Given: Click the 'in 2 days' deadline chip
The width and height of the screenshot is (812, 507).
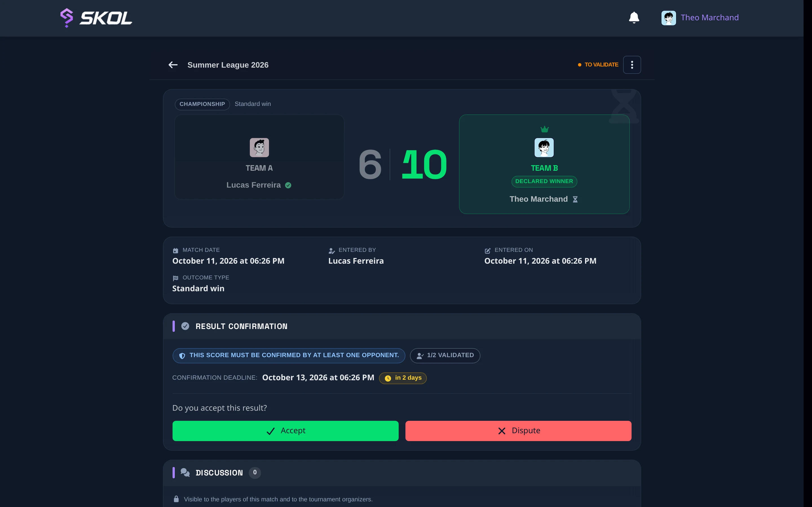Looking at the screenshot, I should (403, 378).
